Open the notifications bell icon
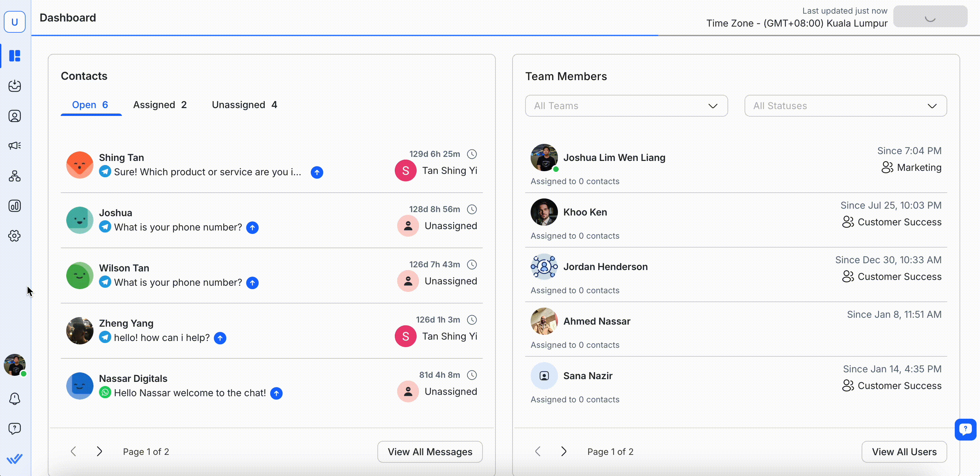Image resolution: width=980 pixels, height=476 pixels. (14, 399)
